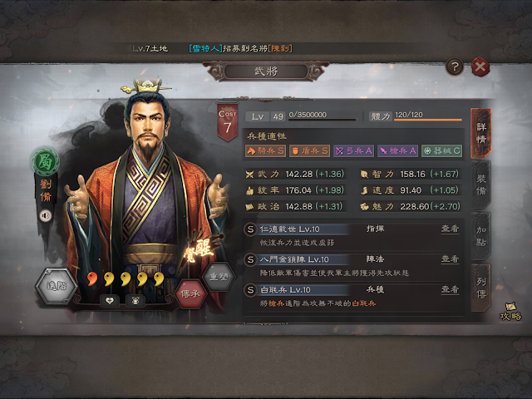The width and height of the screenshot is (532, 399).
Task: Click the orange 體力 stamina bar
Action: (x=428, y=120)
